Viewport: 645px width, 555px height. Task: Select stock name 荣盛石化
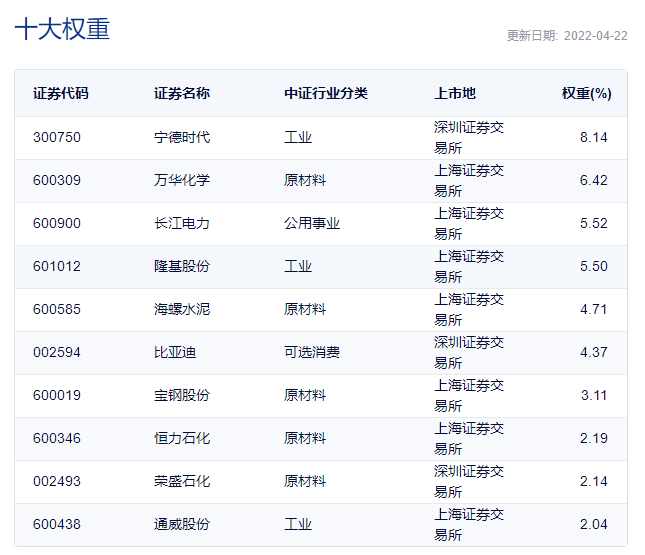[x=182, y=481]
